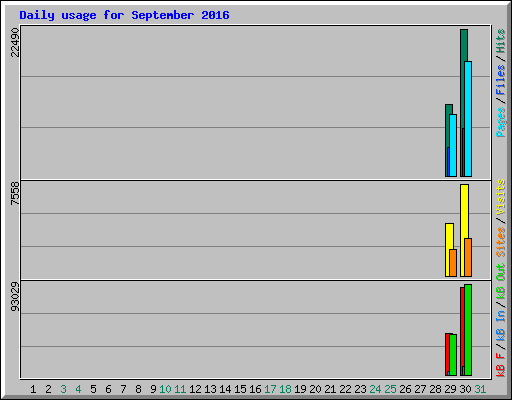Image resolution: width=512 pixels, height=400 pixels.
Task: Click the 'Pages' legend label
Action: (x=501, y=122)
